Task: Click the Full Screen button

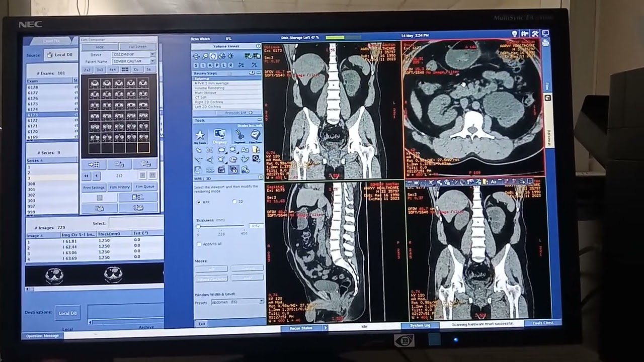Action: tap(137, 47)
